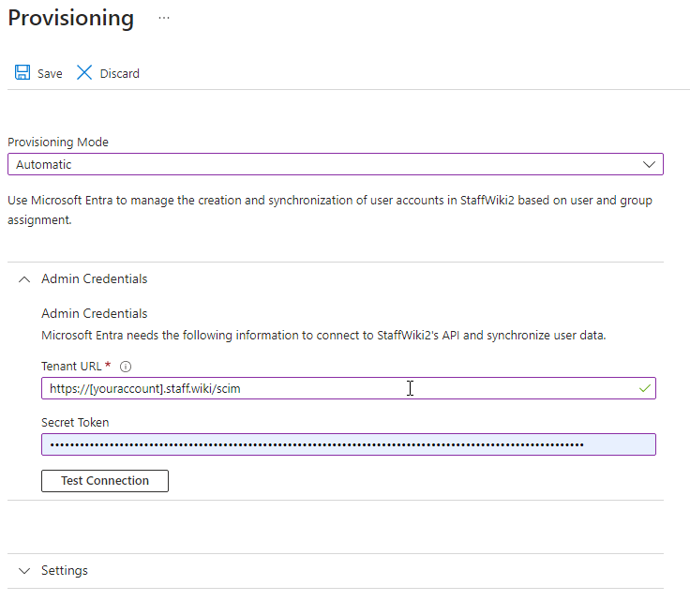
Task: Click the green checkmark in Tenant URL field
Action: click(644, 388)
